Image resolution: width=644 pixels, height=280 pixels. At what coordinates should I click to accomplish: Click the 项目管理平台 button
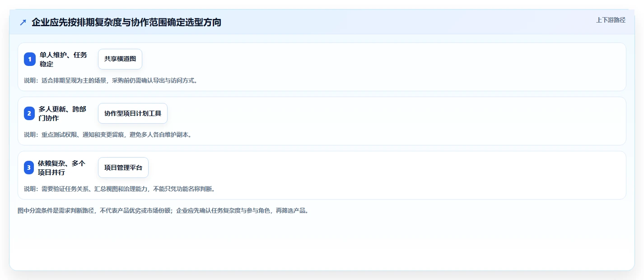(123, 168)
